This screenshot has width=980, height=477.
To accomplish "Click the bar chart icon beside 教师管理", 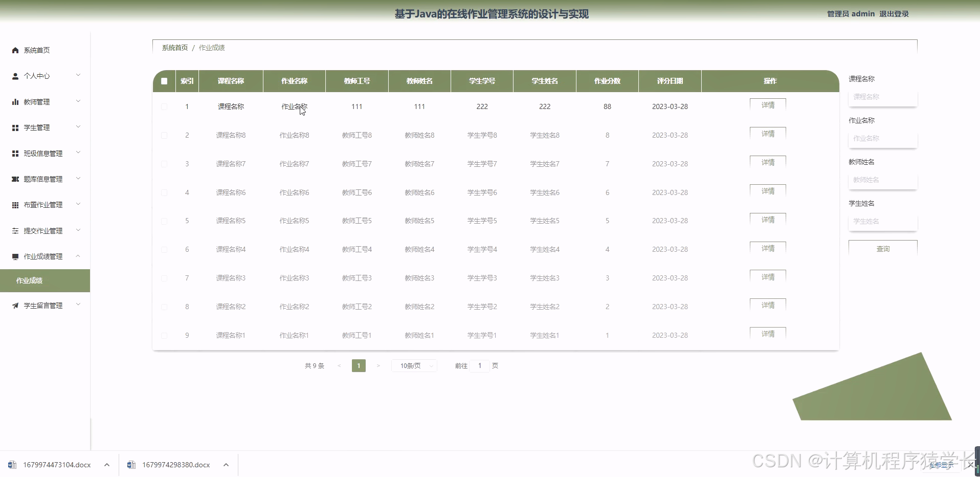I will coord(15,102).
